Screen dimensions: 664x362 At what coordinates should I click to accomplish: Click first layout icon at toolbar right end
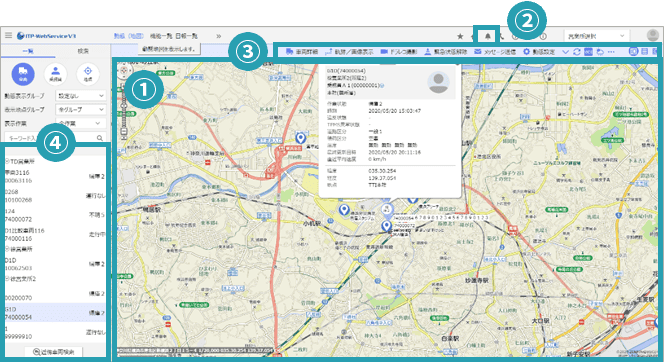pos(633,52)
